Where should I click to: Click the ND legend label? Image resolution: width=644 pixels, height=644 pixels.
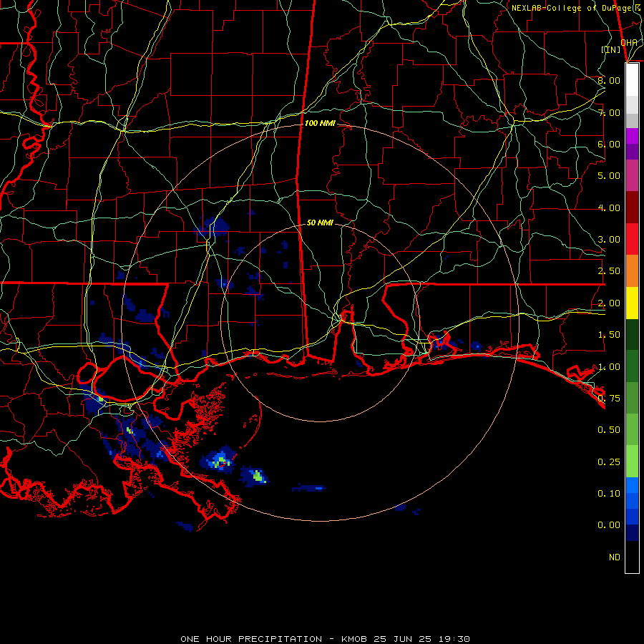pos(615,557)
